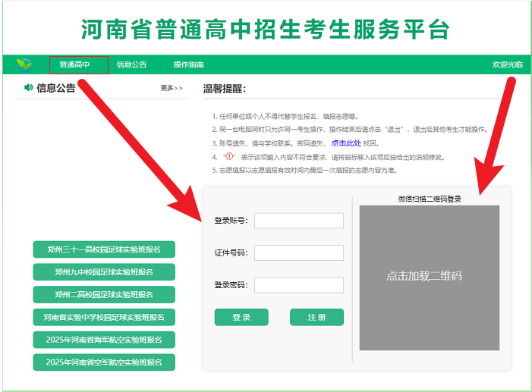Open the 操作指南 navigation item

(188, 65)
